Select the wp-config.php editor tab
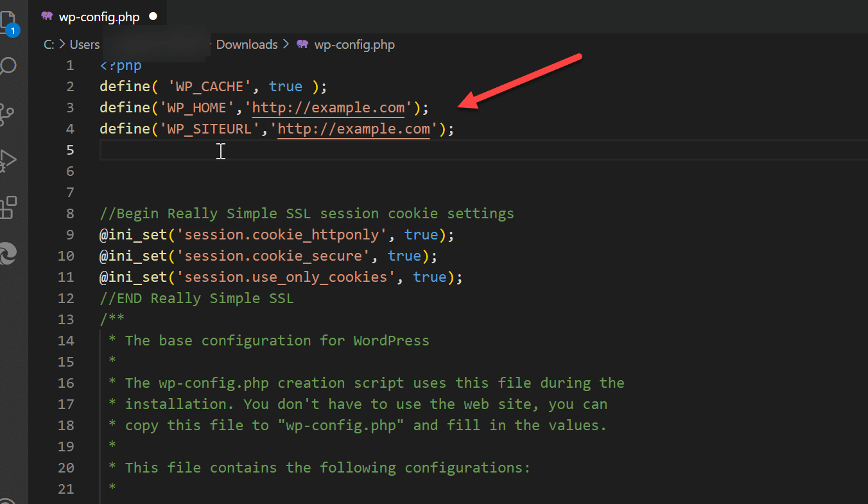This screenshot has width=868, height=504. [x=99, y=17]
